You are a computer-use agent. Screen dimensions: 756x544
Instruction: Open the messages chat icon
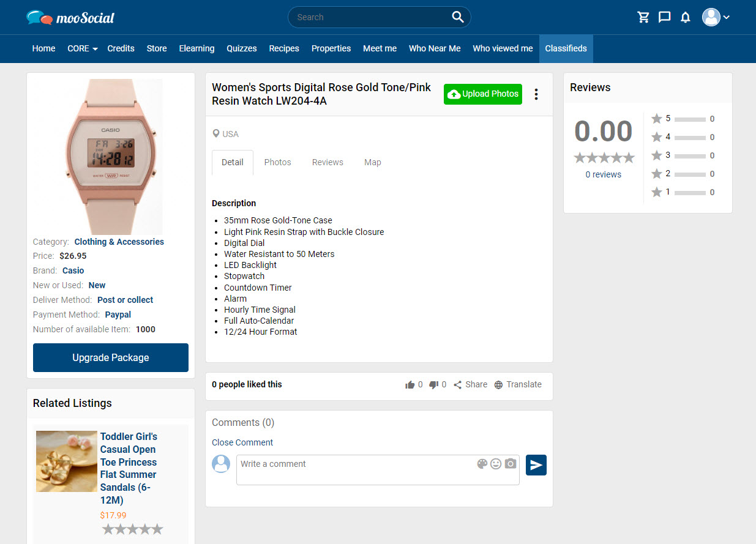[664, 17]
